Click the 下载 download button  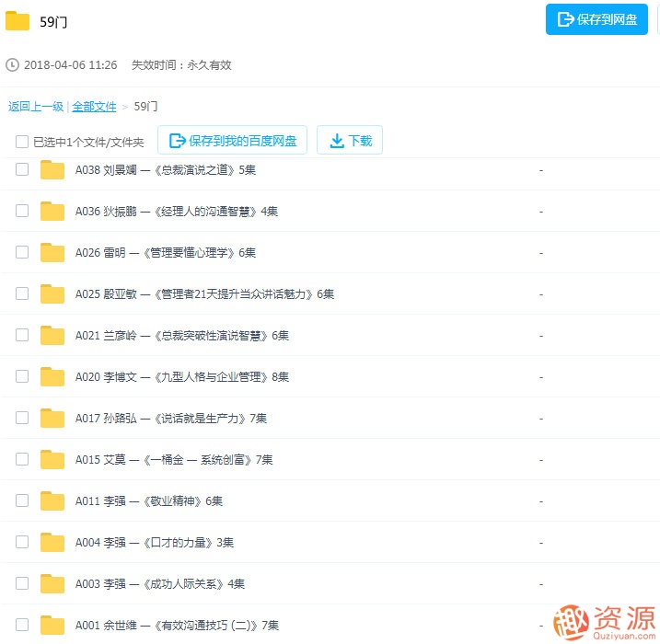point(350,140)
